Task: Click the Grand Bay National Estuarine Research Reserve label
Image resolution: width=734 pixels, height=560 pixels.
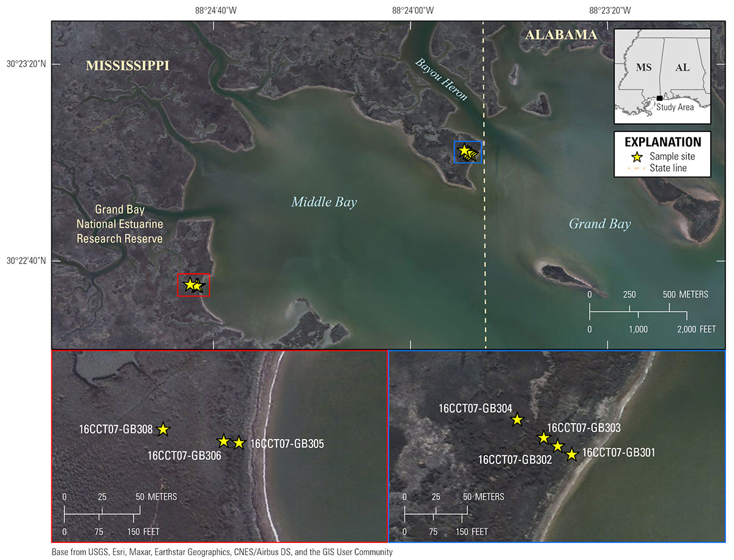Action: 119,224
